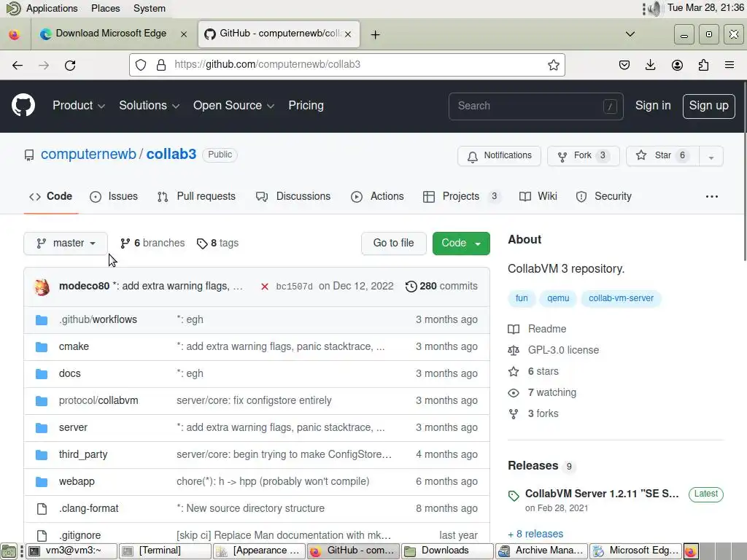Open the qemu topic tag

558,298
